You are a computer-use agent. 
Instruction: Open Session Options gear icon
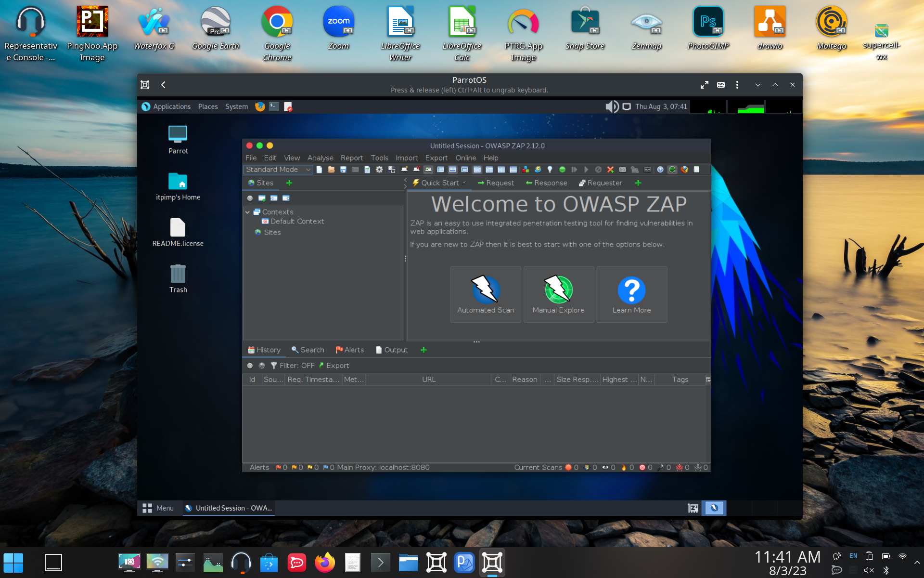379,170
